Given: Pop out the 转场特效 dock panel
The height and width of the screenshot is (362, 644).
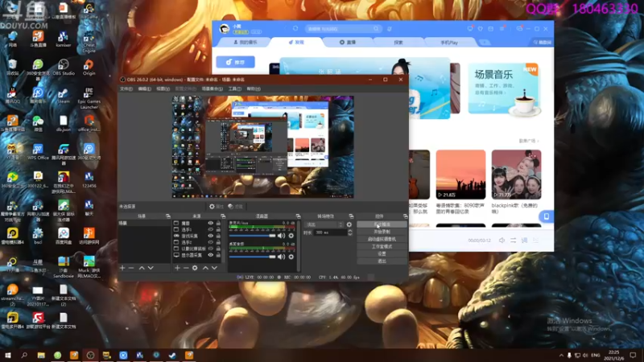Looking at the screenshot, I should (x=351, y=216).
